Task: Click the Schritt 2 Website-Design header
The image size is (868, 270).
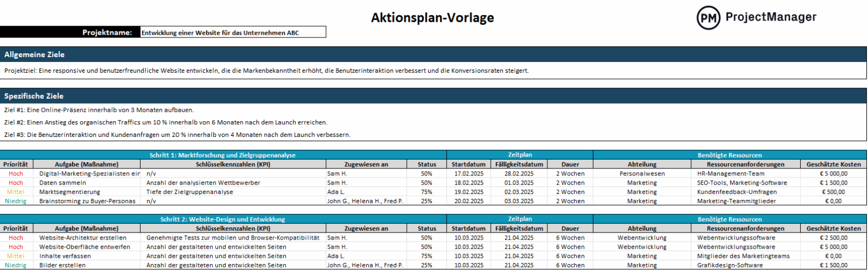Action: tap(222, 219)
